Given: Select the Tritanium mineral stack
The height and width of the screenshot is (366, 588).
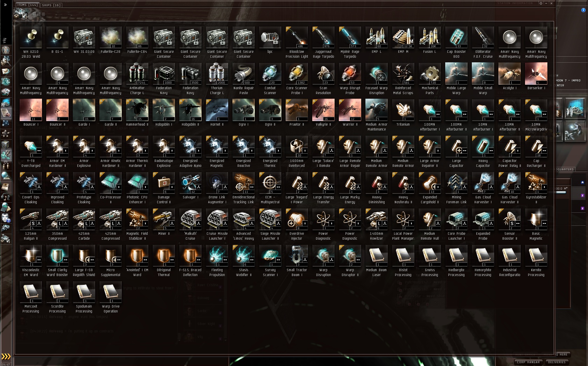Looking at the screenshot, I should [x=403, y=113].
